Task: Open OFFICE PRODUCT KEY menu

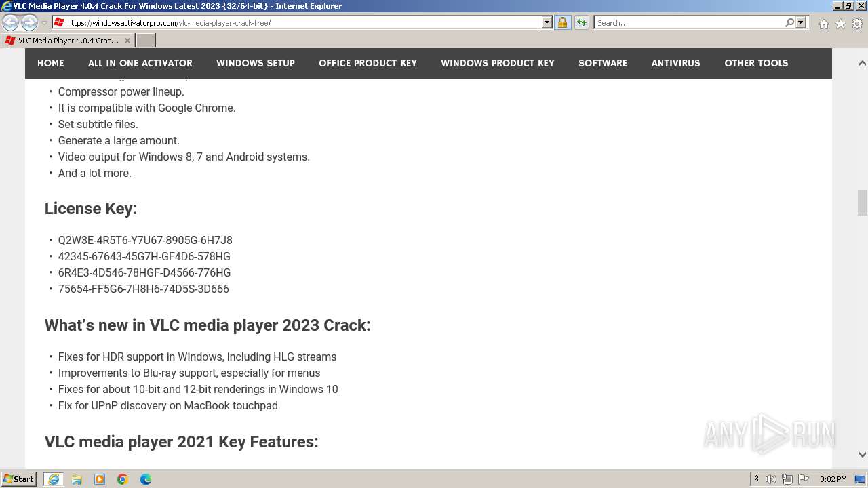Action: (368, 63)
